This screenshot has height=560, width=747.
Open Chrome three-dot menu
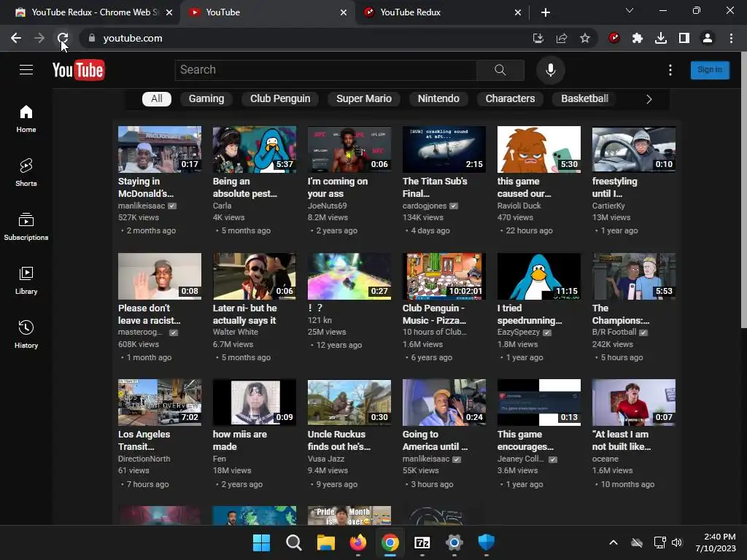click(731, 38)
